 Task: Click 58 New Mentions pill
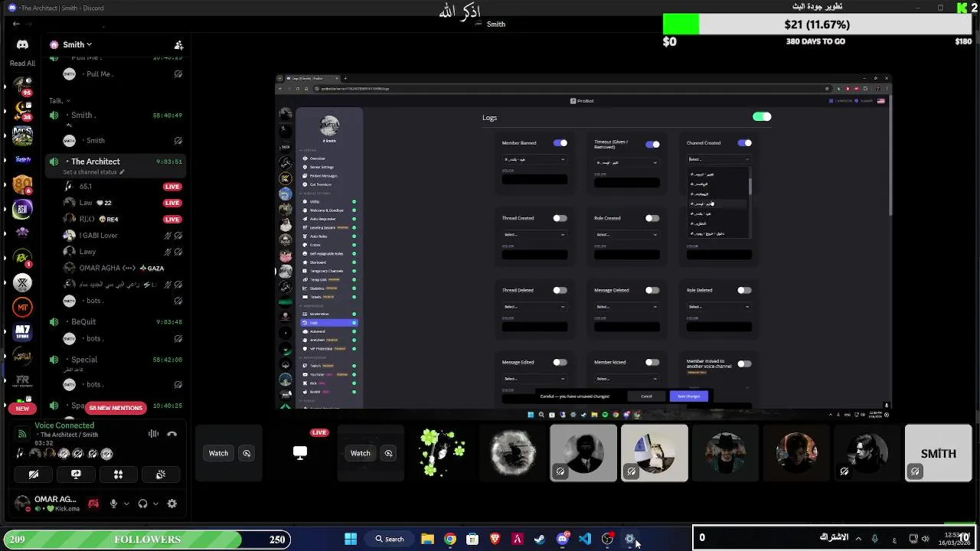pyautogui.click(x=116, y=408)
